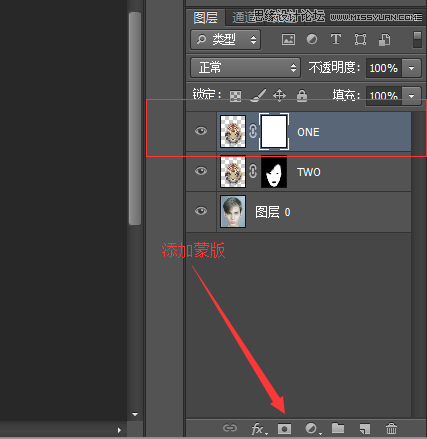The height and width of the screenshot is (439, 427).
Task: Filter layers by smart object icon
Action: click(384, 40)
